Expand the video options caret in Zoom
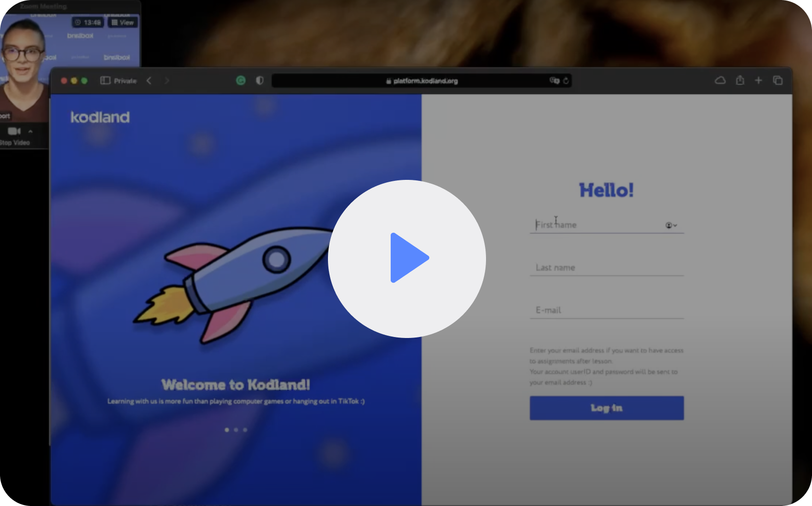Image resolution: width=812 pixels, height=506 pixels. point(31,131)
